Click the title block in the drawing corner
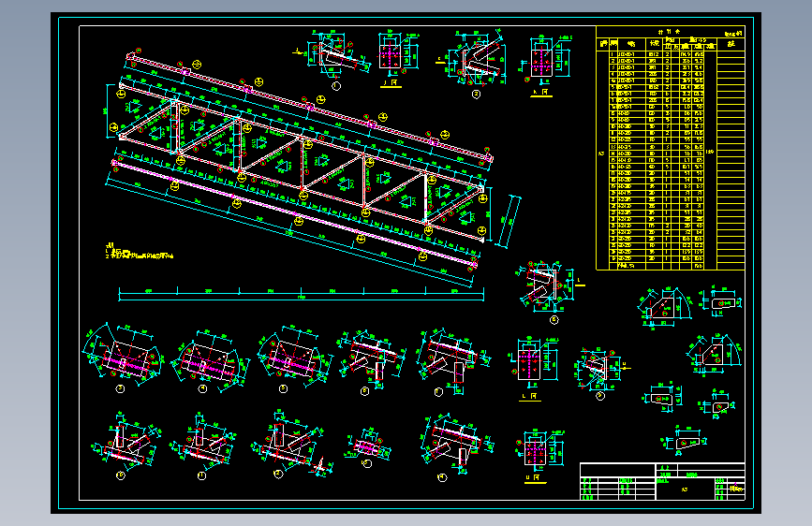 point(662,481)
